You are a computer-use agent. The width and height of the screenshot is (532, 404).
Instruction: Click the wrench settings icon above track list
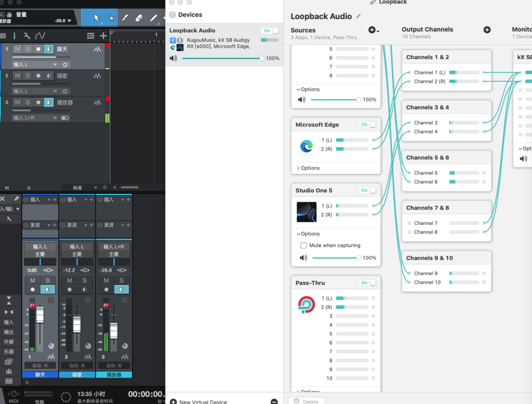point(27,36)
